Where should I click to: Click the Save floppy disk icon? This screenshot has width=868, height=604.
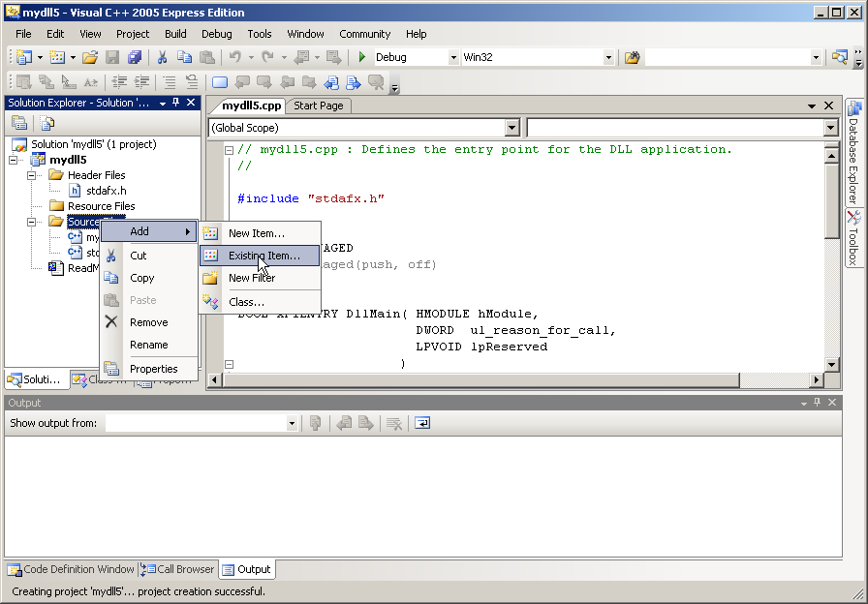(112, 57)
